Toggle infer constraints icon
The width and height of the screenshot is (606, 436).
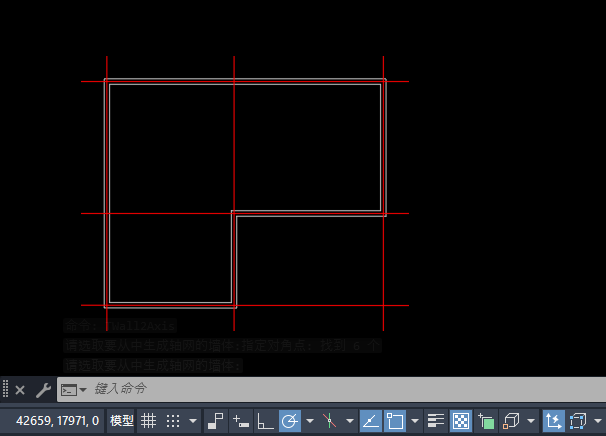pyautogui.click(x=216, y=421)
